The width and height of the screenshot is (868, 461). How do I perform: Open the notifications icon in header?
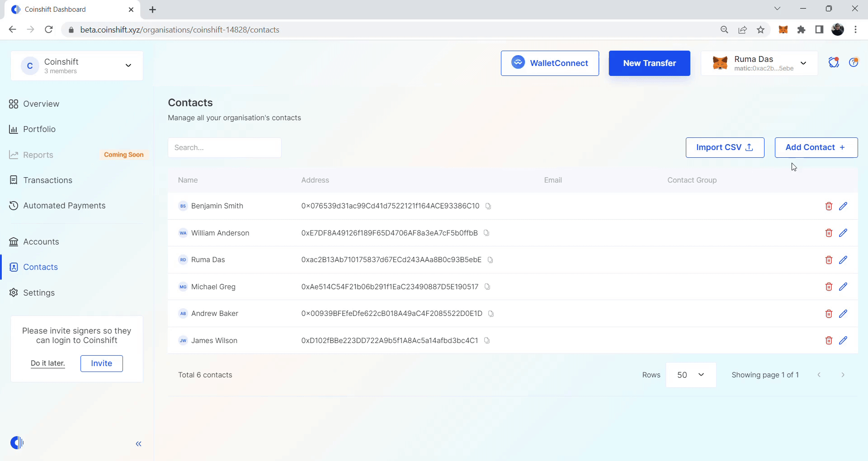tap(834, 63)
